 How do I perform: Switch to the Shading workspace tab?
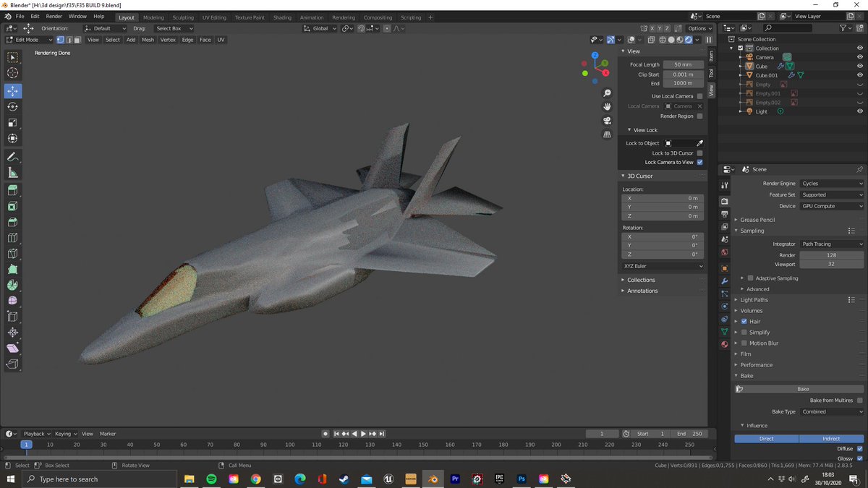pyautogui.click(x=282, y=17)
